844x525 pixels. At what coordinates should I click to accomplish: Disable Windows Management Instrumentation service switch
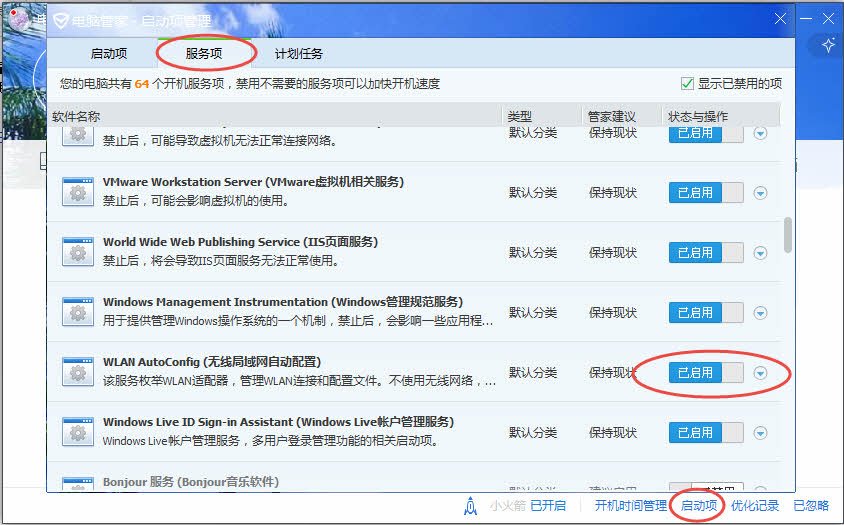706,313
